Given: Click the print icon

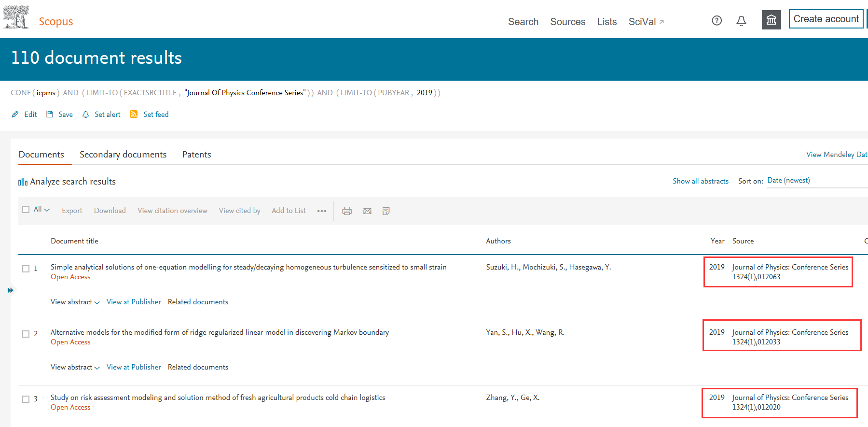Looking at the screenshot, I should 347,211.
